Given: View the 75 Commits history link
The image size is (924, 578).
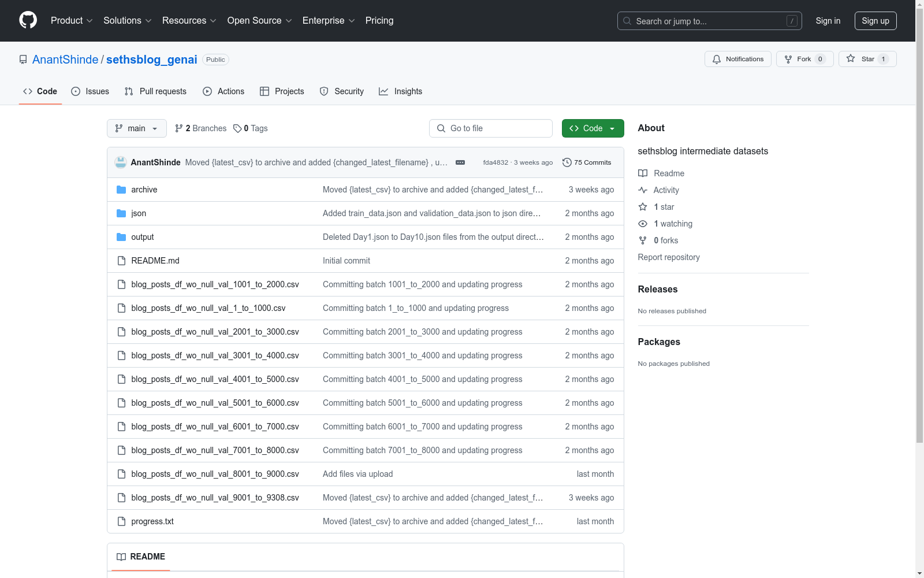Looking at the screenshot, I should (587, 162).
